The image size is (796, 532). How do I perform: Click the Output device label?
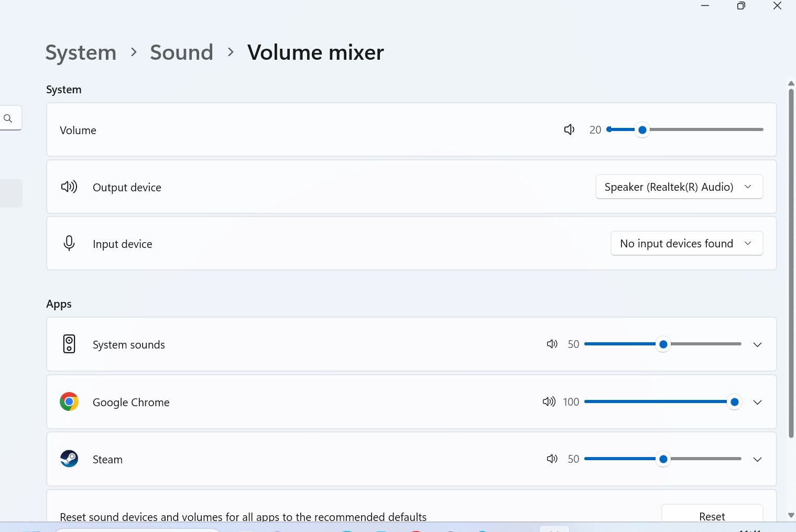(x=127, y=188)
